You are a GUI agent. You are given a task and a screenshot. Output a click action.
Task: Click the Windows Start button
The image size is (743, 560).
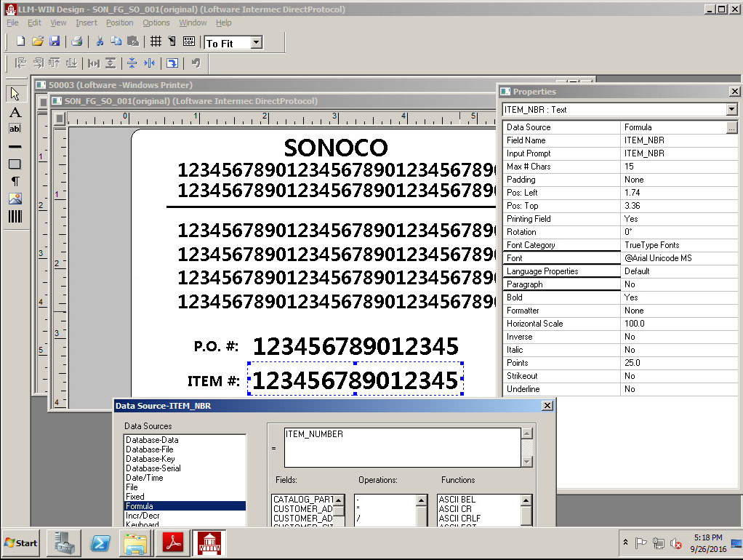point(20,543)
